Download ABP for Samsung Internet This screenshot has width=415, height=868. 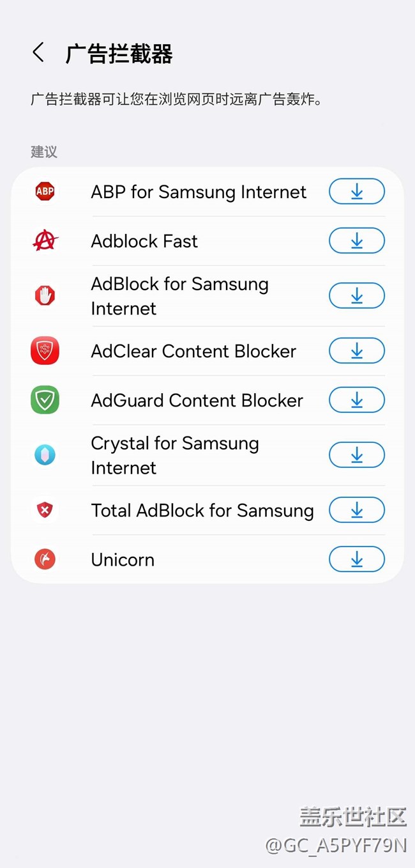[356, 191]
